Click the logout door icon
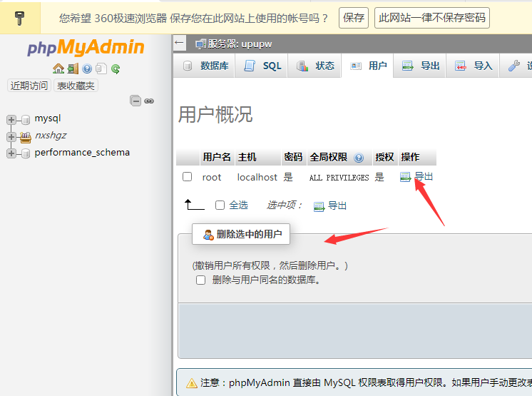Screen dimensions: 532x396 (x=73, y=69)
